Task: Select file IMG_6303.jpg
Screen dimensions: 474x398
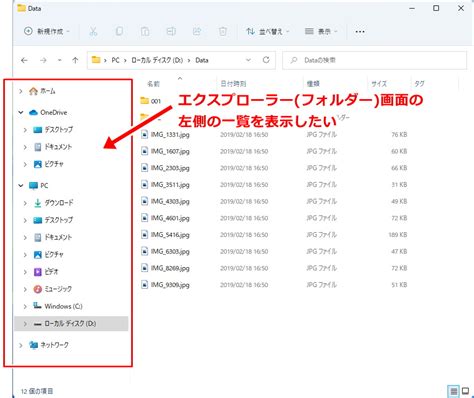Action: [x=170, y=251]
